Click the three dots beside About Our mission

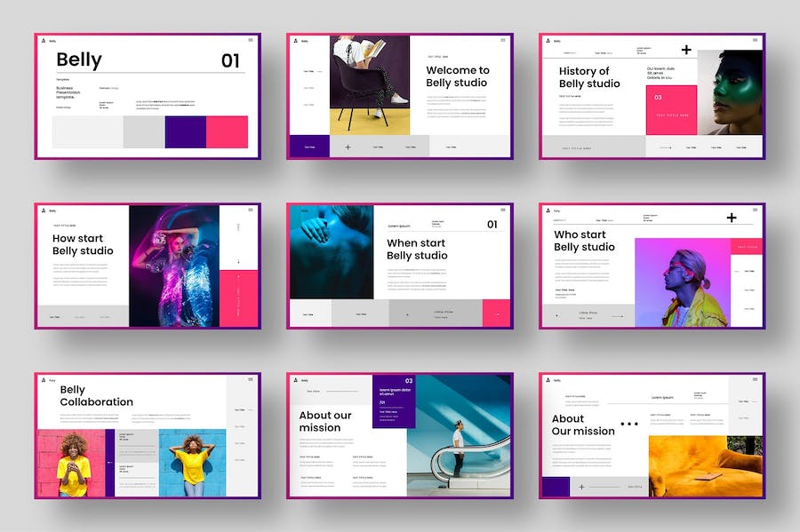(629, 425)
